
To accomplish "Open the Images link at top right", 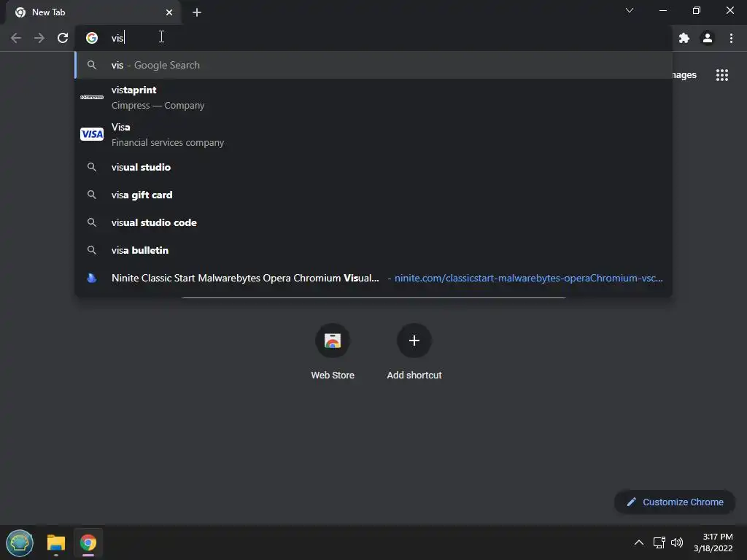I will click(x=684, y=75).
